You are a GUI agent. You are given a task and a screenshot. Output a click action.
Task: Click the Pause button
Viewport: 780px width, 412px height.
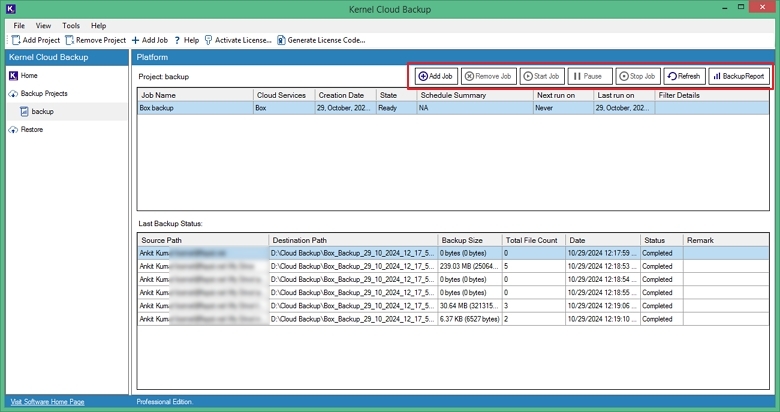589,76
